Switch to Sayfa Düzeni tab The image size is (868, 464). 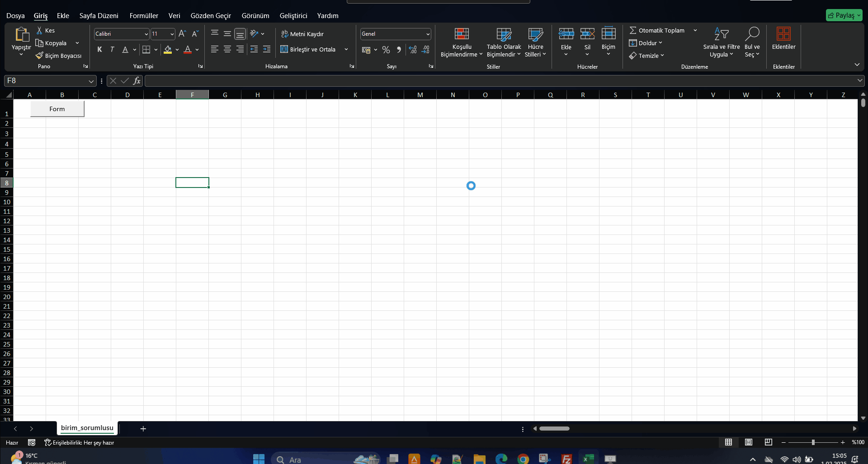tap(99, 15)
